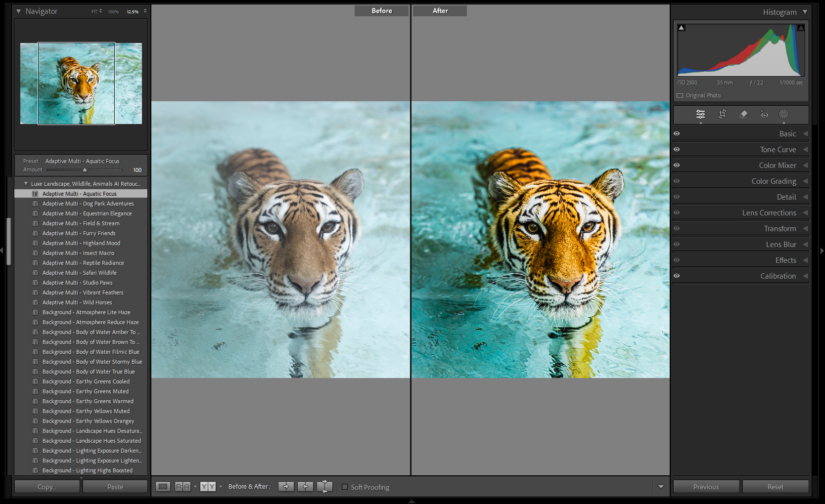Open the Masking tool

tap(783, 114)
